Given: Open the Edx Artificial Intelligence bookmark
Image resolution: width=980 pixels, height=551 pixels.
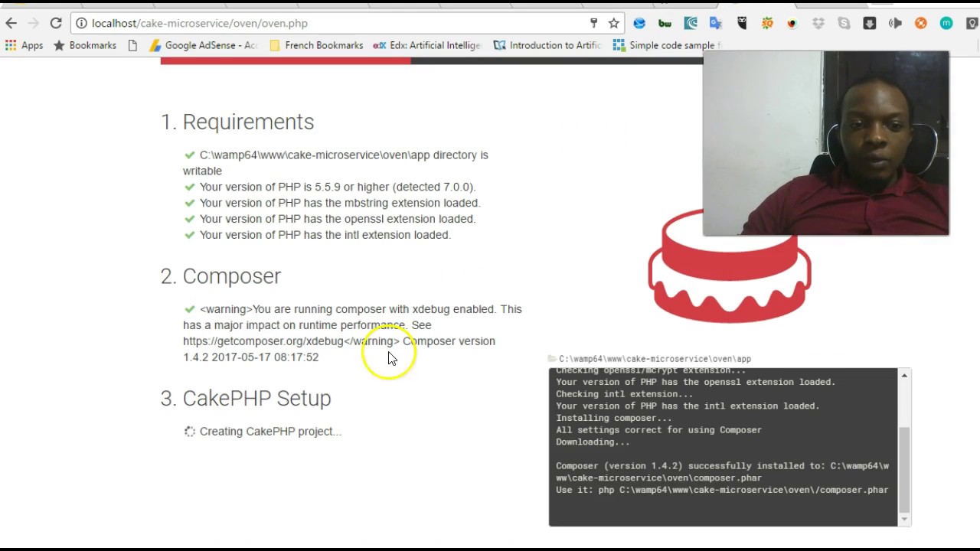Looking at the screenshot, I should (426, 45).
